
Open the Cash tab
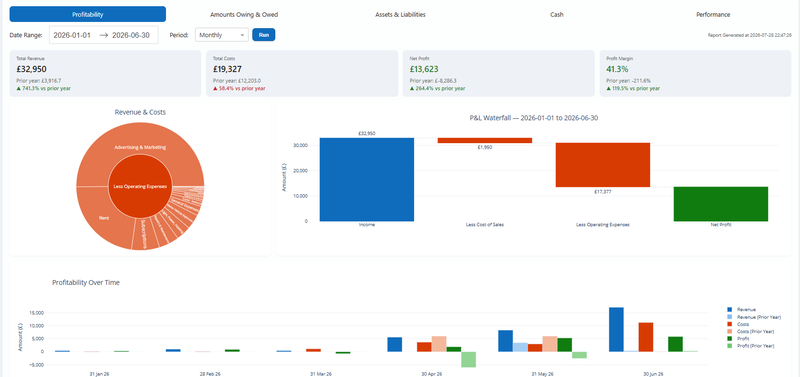557,15
